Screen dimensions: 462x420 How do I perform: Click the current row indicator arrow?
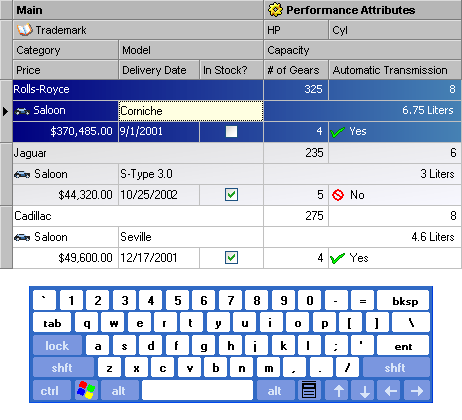[x=5, y=111]
